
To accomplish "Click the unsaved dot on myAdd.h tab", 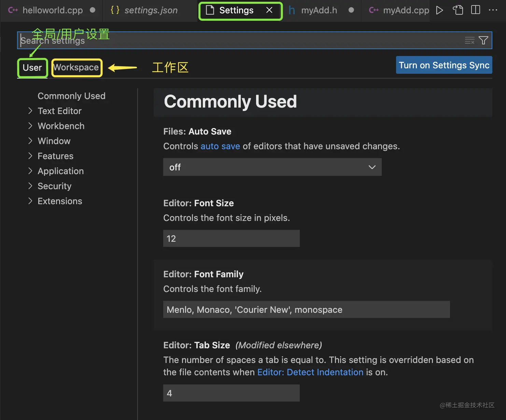I will pyautogui.click(x=351, y=10).
